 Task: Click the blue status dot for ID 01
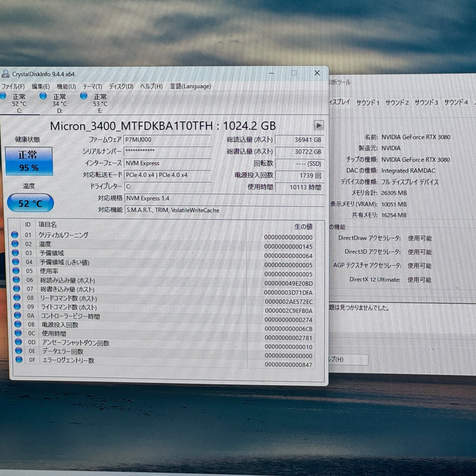click(14, 235)
